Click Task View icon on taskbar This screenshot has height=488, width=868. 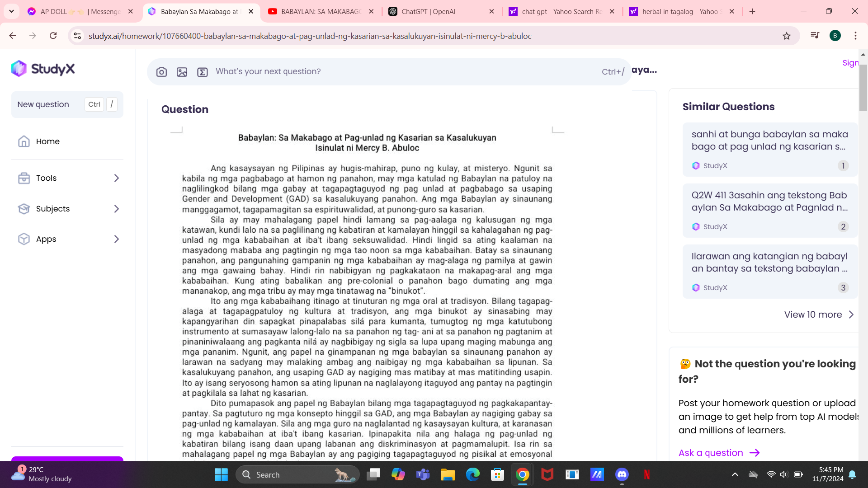(373, 474)
